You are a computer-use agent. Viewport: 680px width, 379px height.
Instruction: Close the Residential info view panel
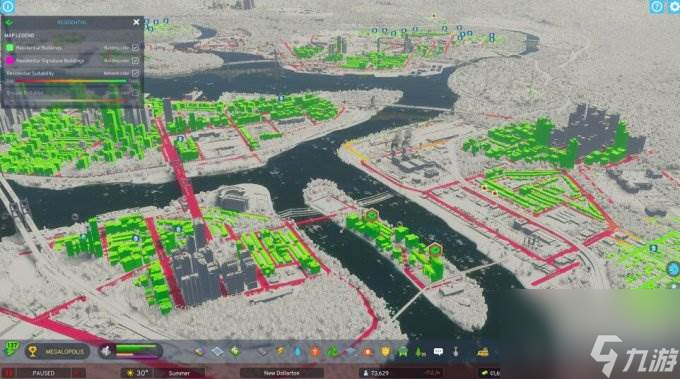[136, 22]
